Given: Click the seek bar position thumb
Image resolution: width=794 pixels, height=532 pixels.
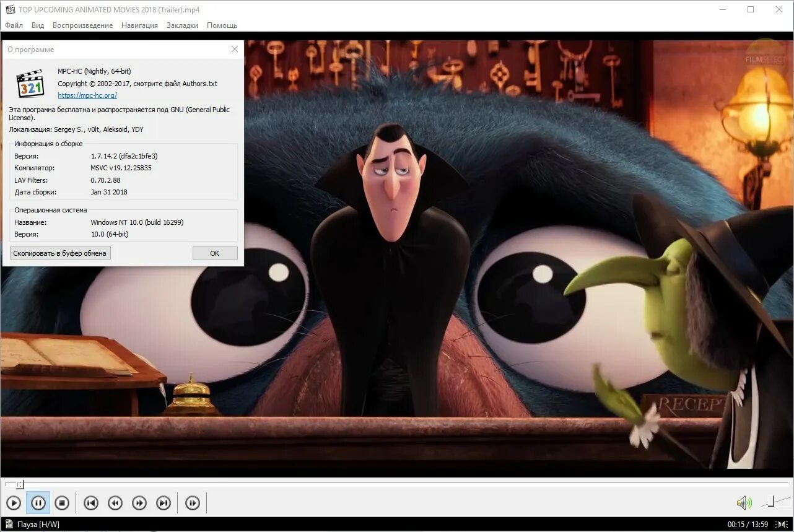Looking at the screenshot, I should 20,484.
